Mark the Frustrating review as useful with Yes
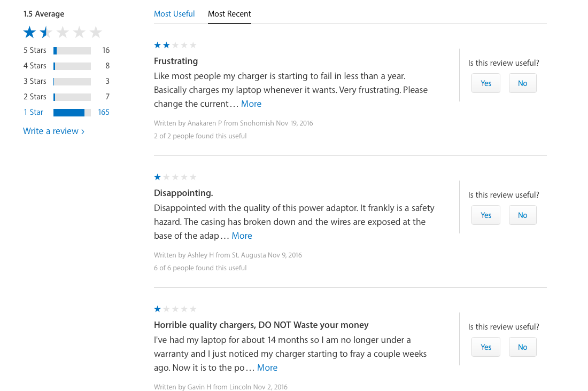This screenshot has height=391, width=588. coord(485,83)
